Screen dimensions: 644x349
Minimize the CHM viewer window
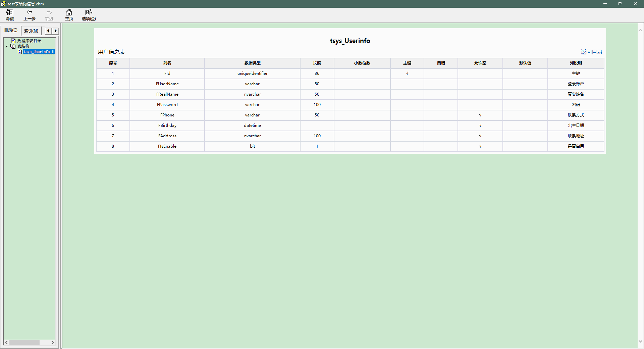[x=605, y=4]
